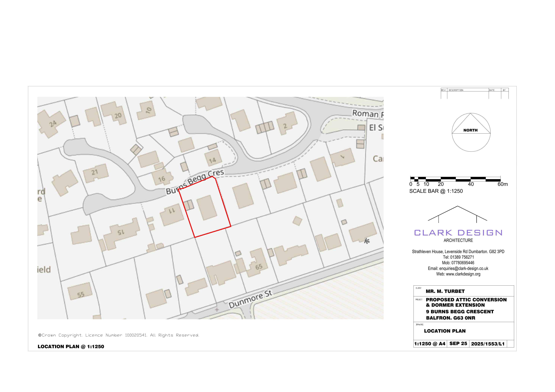Click the CLARK DESIGN purple heading

click(458, 233)
